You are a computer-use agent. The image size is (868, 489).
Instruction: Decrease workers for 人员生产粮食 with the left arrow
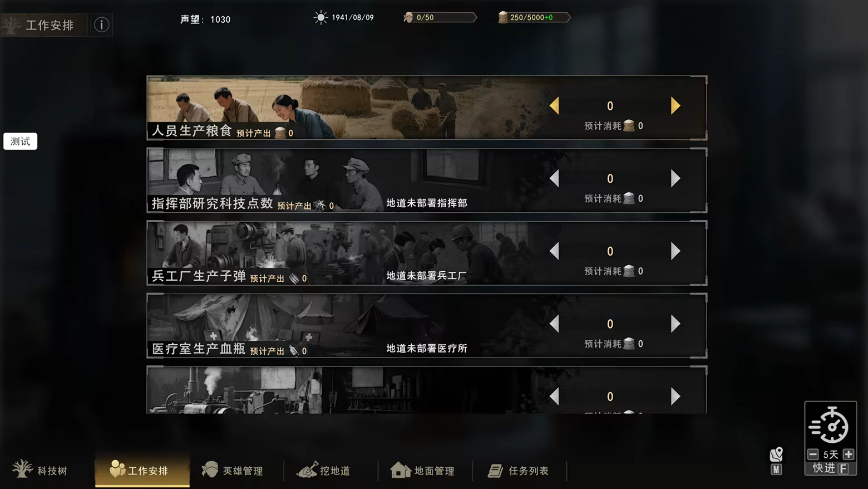(554, 106)
